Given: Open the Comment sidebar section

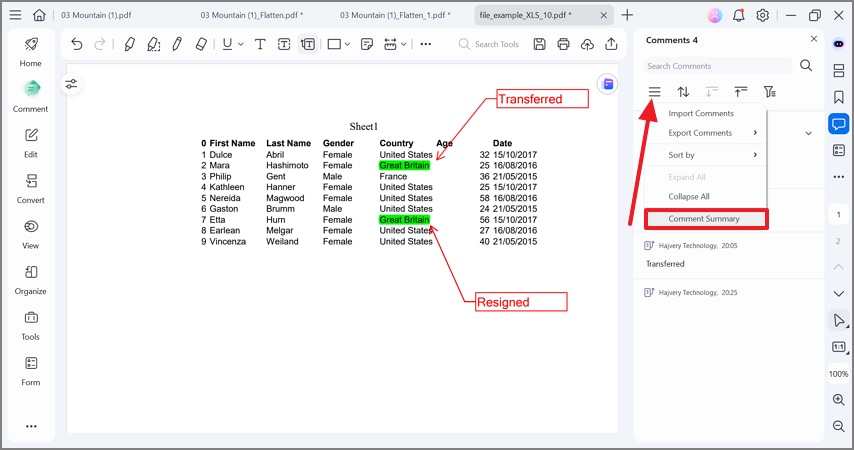Looking at the screenshot, I should [x=30, y=97].
